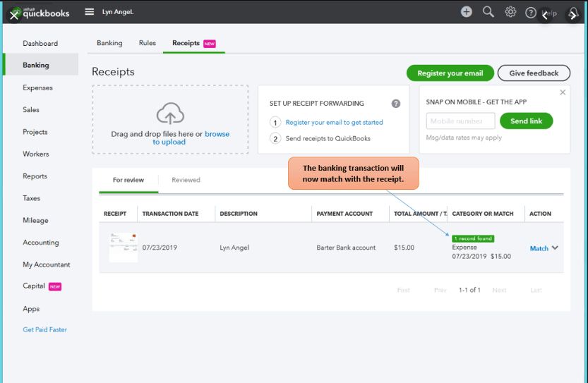Click the Last pagination link
588x383 pixels.
(536, 290)
